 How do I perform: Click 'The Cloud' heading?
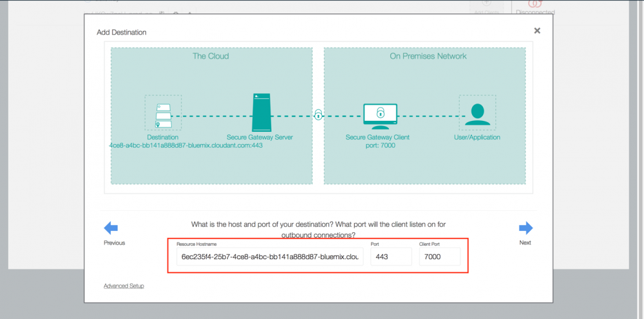click(x=211, y=56)
